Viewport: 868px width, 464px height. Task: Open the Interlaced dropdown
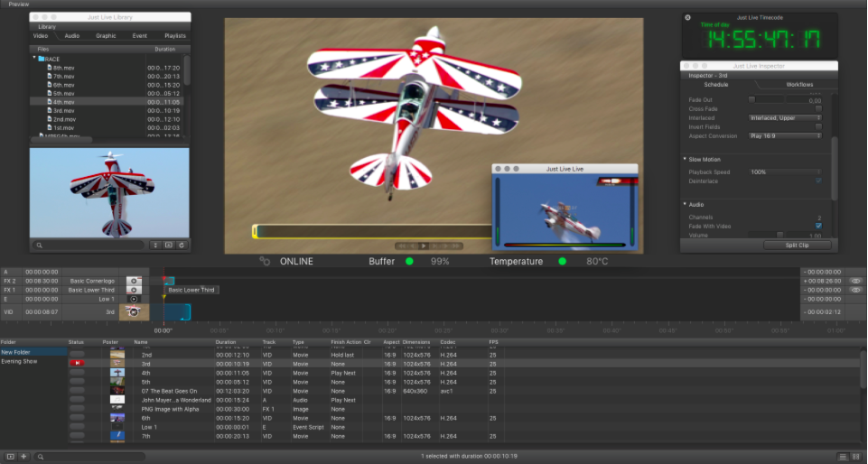pos(785,117)
